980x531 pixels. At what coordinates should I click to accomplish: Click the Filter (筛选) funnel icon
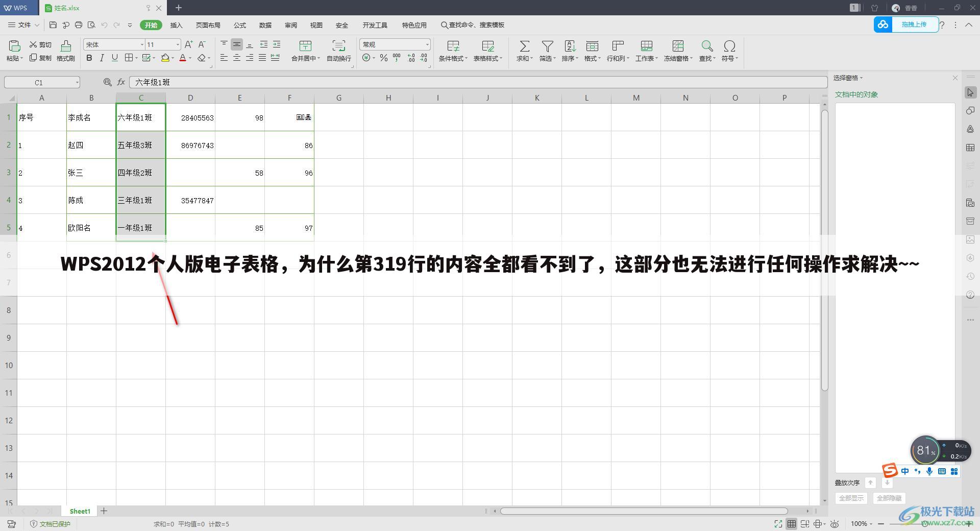click(x=547, y=46)
